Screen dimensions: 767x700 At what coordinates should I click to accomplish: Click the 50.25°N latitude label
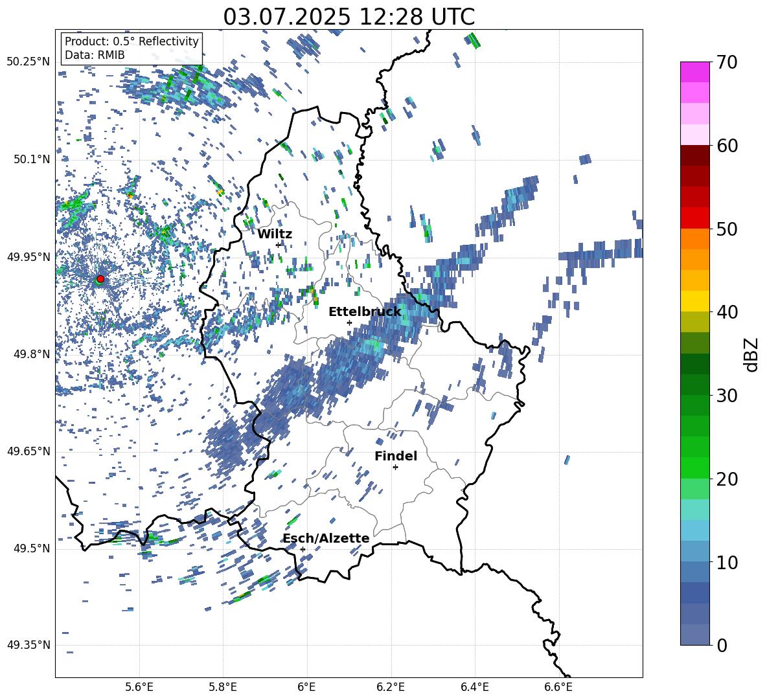click(29, 63)
